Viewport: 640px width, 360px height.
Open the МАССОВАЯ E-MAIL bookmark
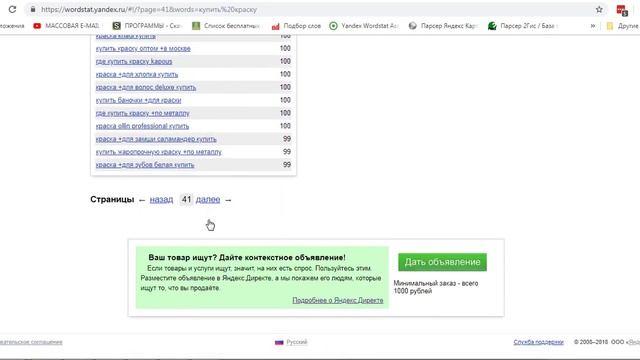pyautogui.click(x=67, y=26)
